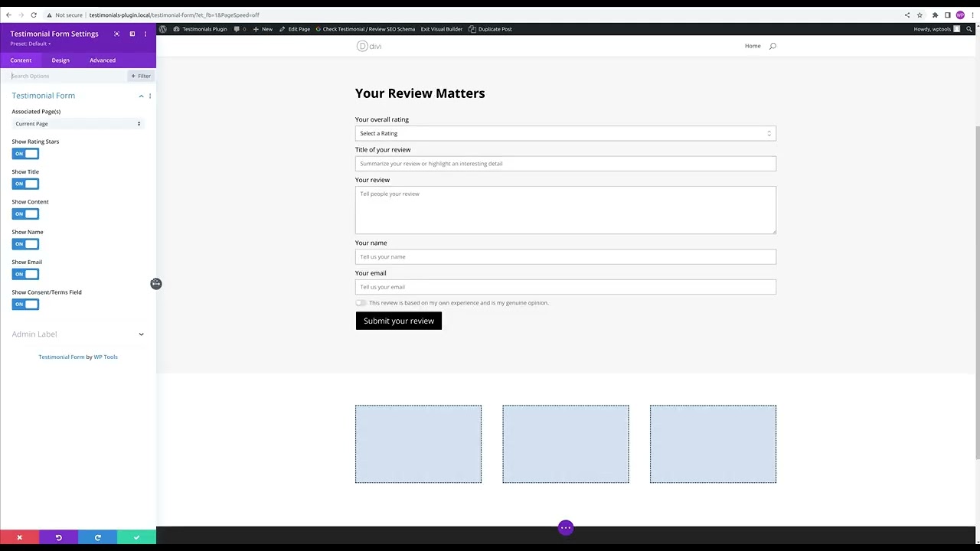Bookmark the page with the star icon
This screenshot has width=980, height=551.
click(920, 15)
